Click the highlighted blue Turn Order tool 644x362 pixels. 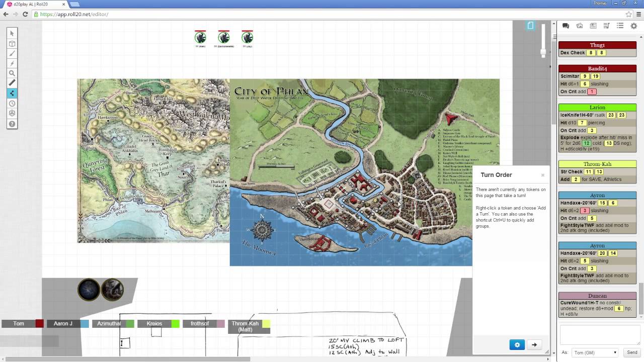(12, 93)
